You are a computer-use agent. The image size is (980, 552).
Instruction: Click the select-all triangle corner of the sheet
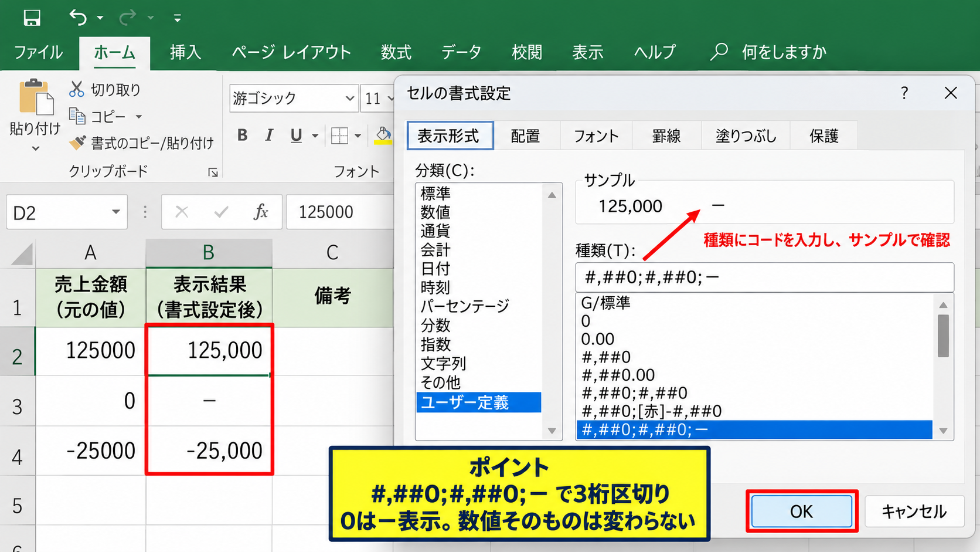click(22, 253)
